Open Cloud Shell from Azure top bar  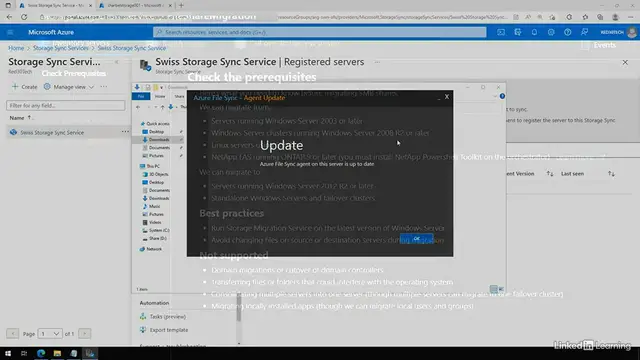tap(501, 32)
